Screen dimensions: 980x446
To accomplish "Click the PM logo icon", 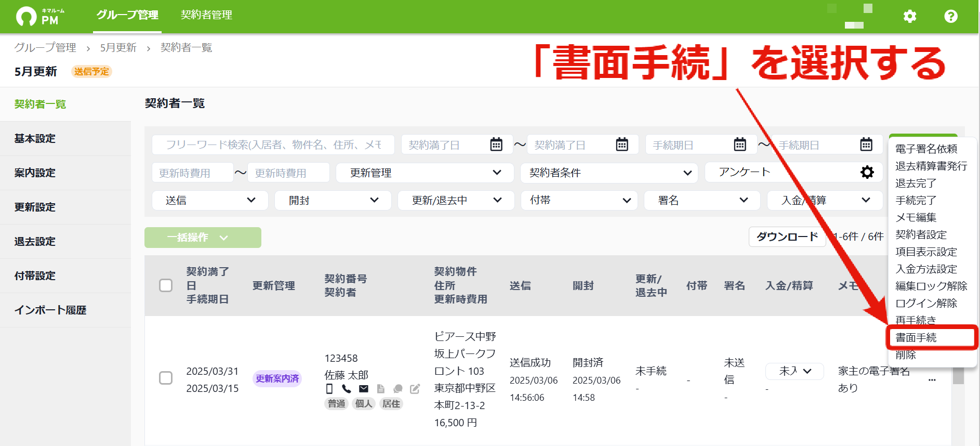I will point(27,16).
